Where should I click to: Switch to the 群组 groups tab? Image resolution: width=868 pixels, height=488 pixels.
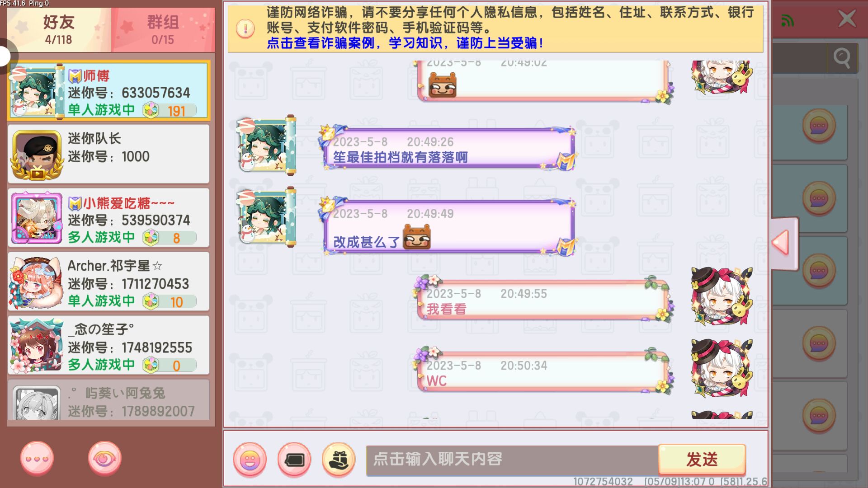coord(163,30)
